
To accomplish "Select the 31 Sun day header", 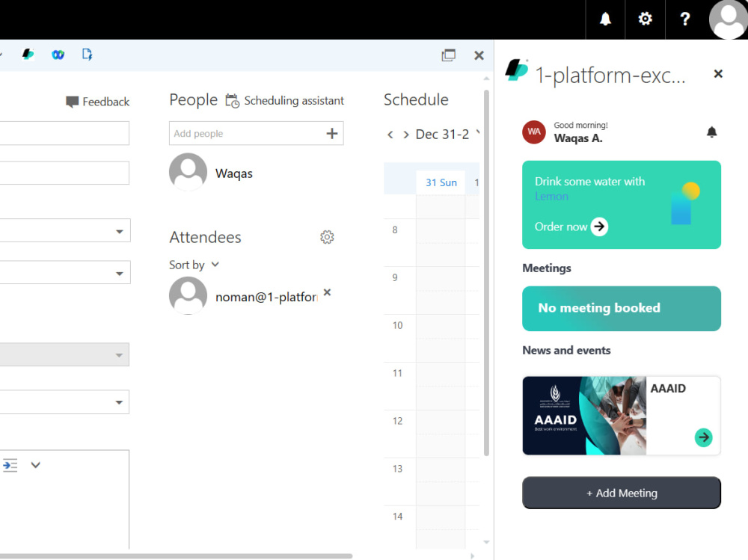I will click(x=441, y=182).
